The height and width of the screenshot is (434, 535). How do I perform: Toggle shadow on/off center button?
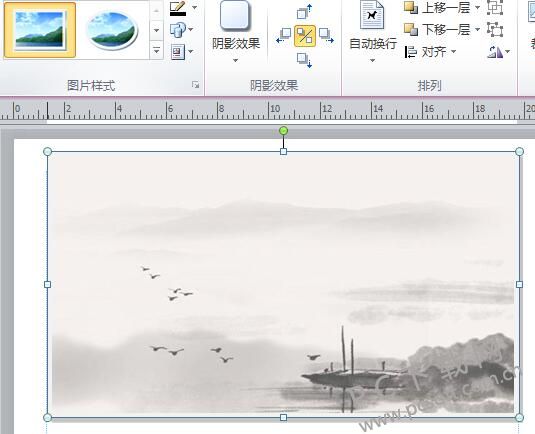[x=305, y=36]
